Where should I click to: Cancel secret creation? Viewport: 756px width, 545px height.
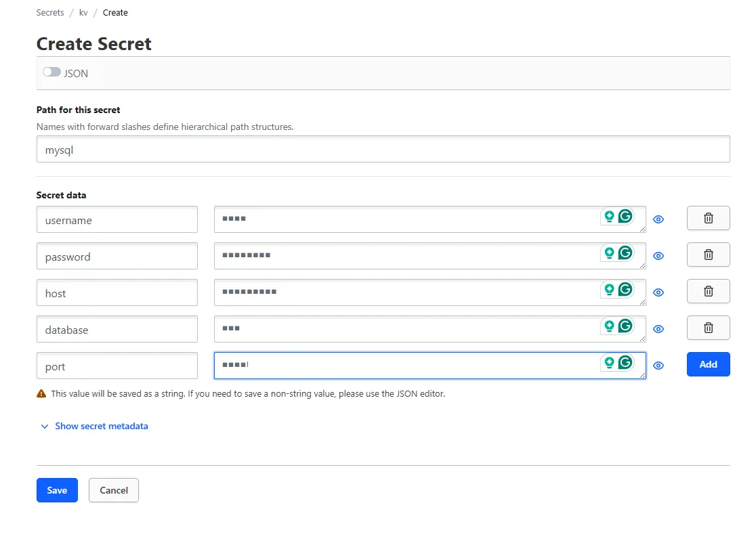(113, 490)
